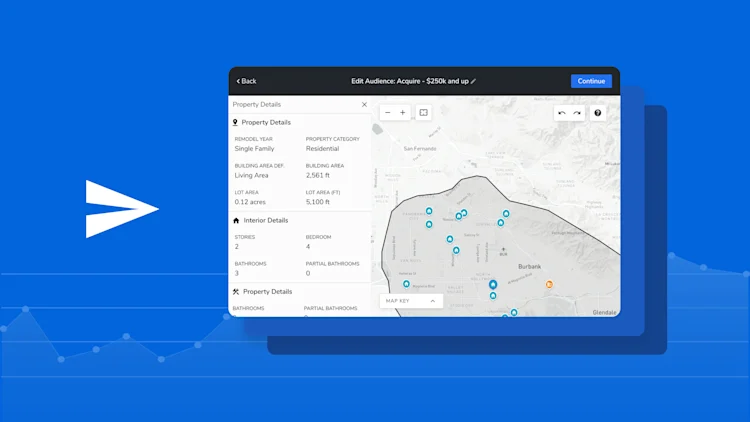Click the "Single Family" value
The width and height of the screenshot is (750, 422).
pos(254,149)
